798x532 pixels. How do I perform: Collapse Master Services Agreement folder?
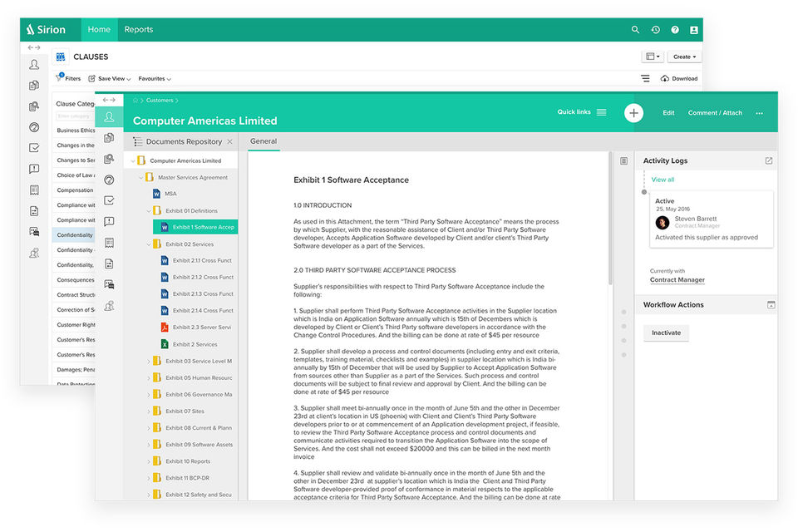141,178
